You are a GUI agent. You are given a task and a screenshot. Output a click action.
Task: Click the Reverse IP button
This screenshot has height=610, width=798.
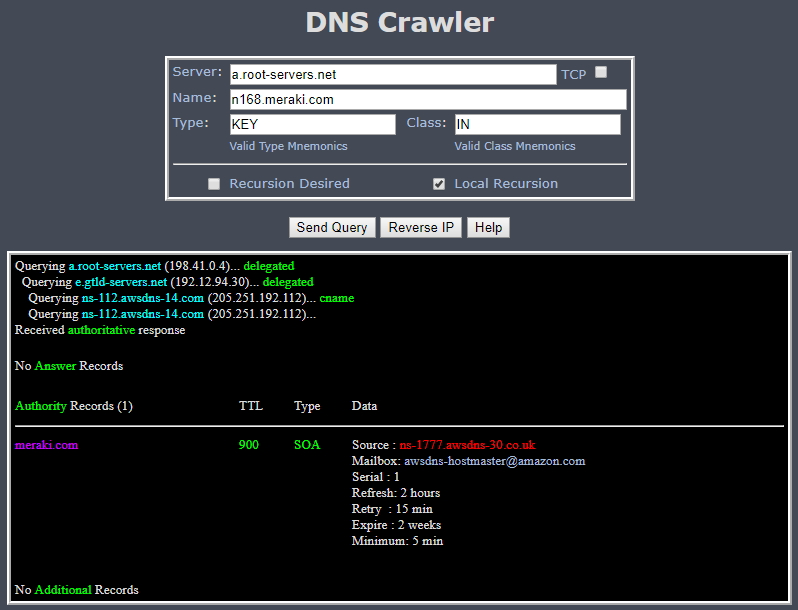[420, 227]
